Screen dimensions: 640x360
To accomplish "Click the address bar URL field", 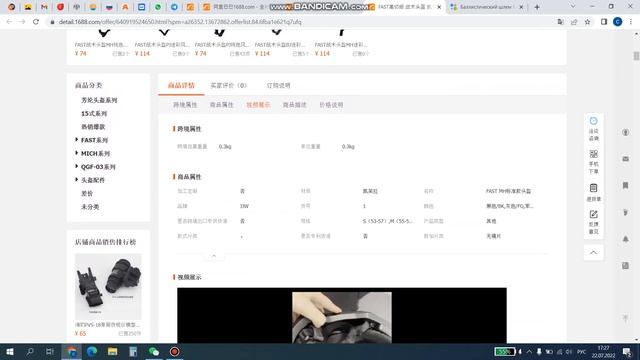I will coord(302,22).
